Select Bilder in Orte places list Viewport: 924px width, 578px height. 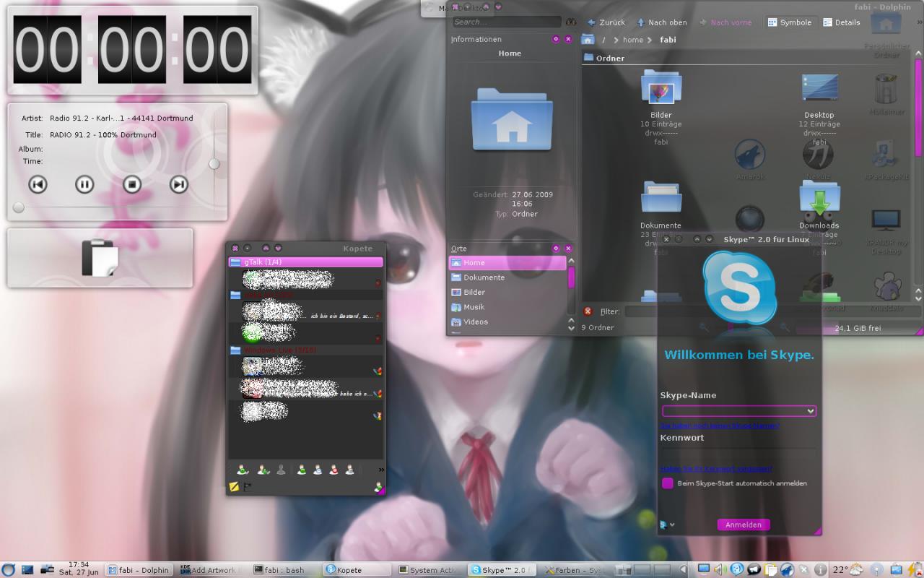point(507,293)
